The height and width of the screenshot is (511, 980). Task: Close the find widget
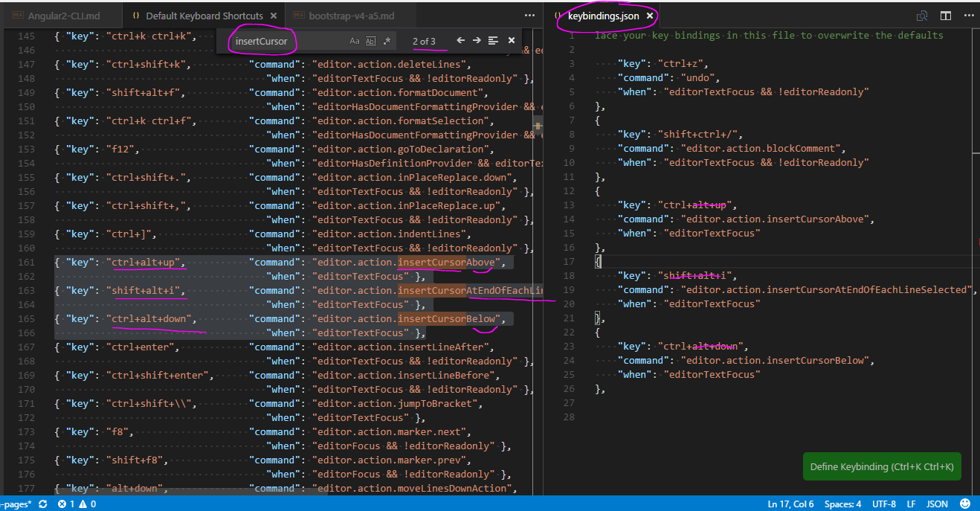tap(512, 41)
